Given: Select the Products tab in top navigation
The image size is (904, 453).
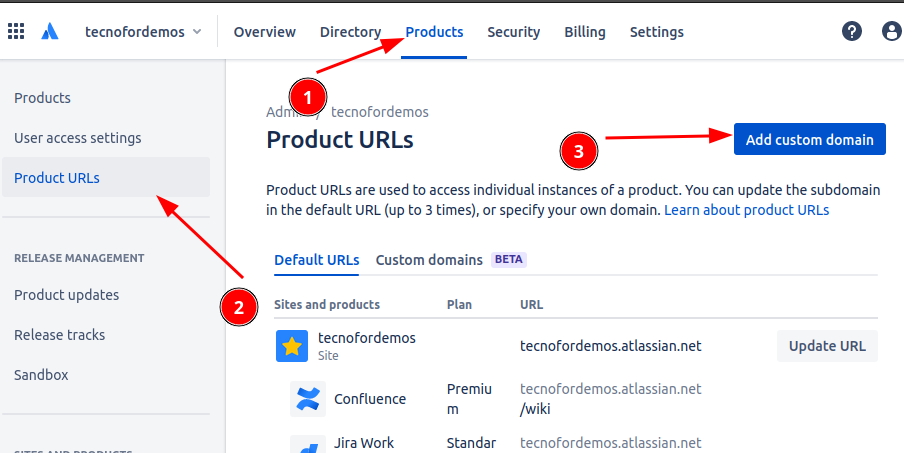Looking at the screenshot, I should pyautogui.click(x=434, y=32).
